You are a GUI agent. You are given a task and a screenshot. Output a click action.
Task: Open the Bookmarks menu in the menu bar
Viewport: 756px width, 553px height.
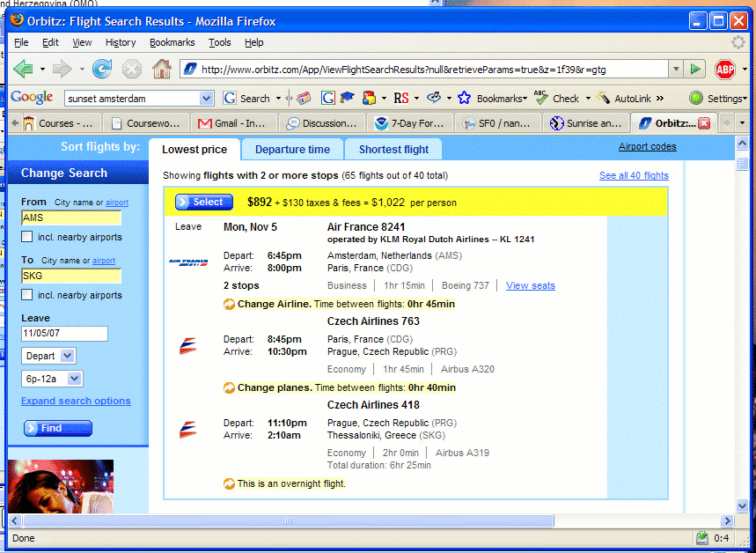[x=172, y=42]
